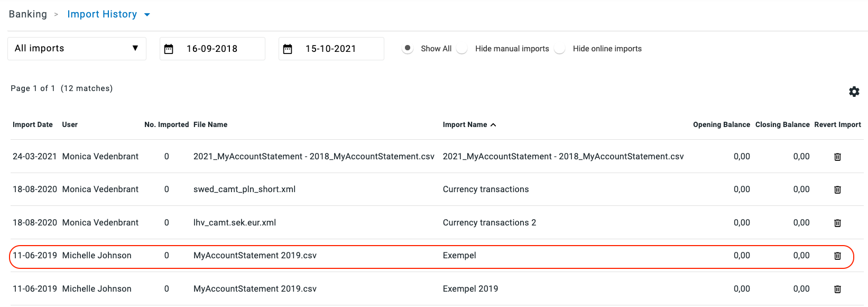Click trash icon for swed_camt_pln_short.xml import
The image size is (868, 307).
[x=837, y=189]
